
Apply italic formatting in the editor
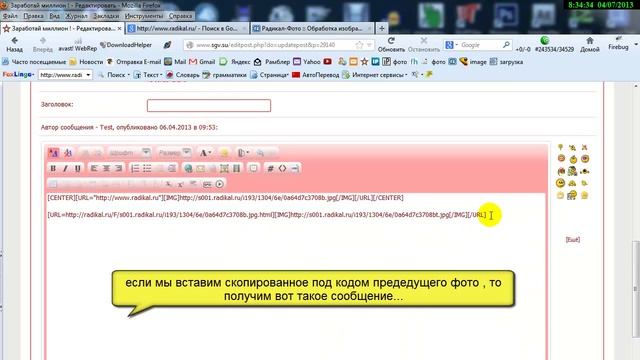pyautogui.click(x=65, y=169)
